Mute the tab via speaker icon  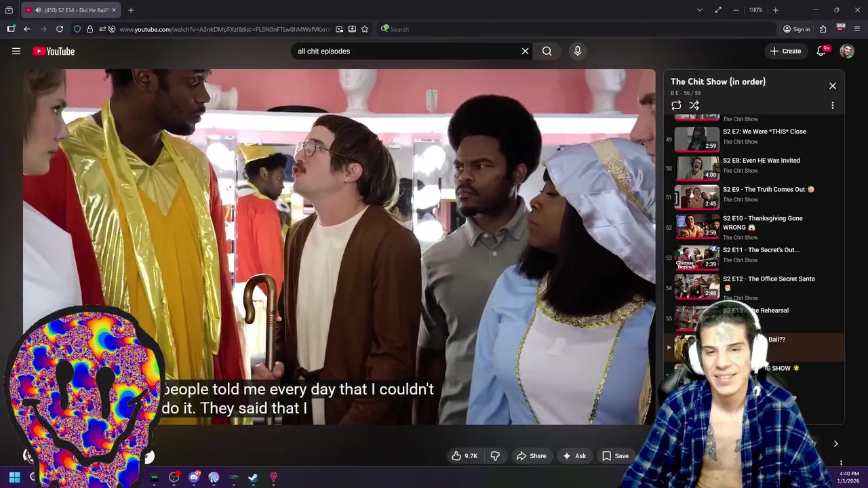coord(38,10)
